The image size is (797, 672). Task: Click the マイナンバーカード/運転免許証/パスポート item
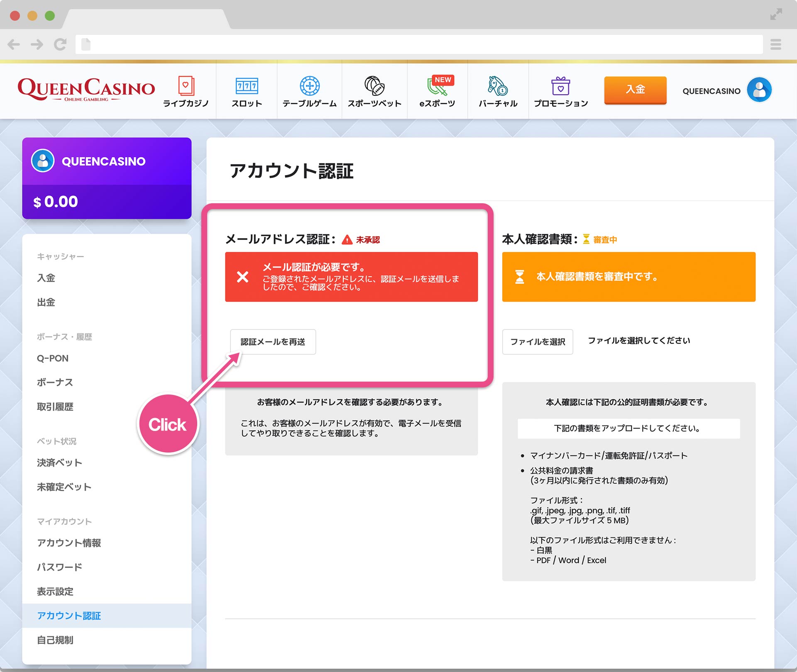pos(609,455)
